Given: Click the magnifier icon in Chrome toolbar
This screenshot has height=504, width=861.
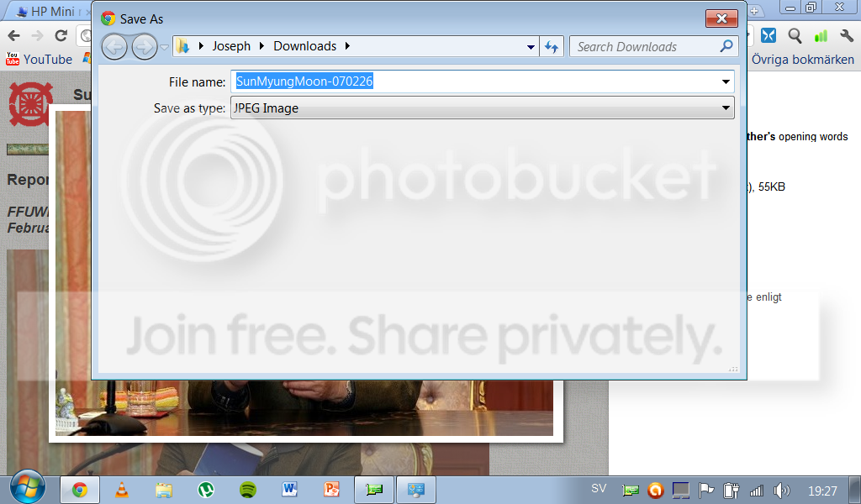Looking at the screenshot, I should [795, 36].
